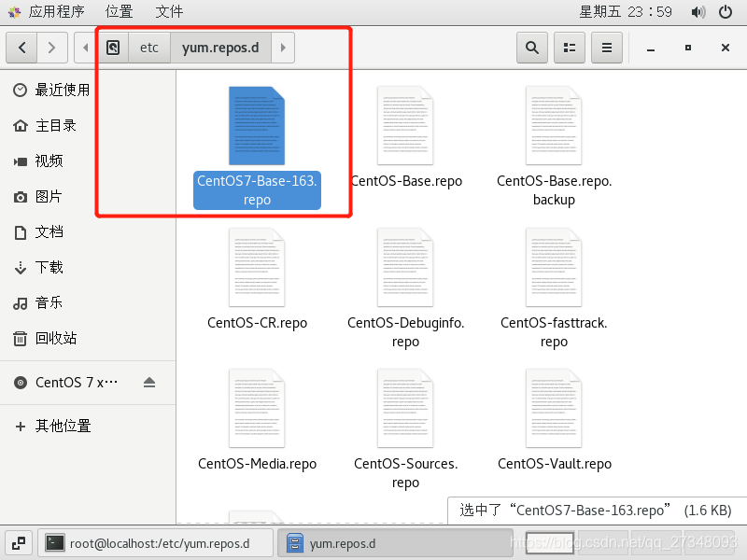Image resolution: width=747 pixels, height=560 pixels.
Task: Open the hamburger view options menu
Action: pos(606,48)
